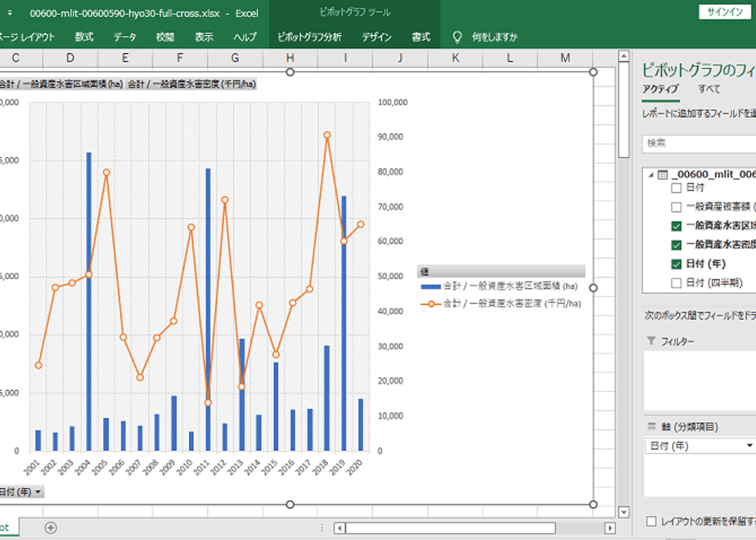Click the vertical scrollbar thumb
This screenshot has width=756, height=540.
pyautogui.click(x=623, y=110)
